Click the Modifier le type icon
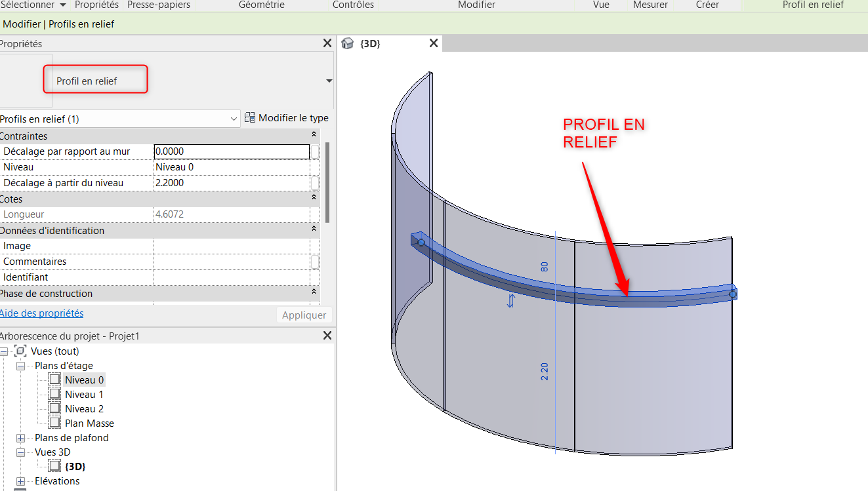 (x=250, y=118)
